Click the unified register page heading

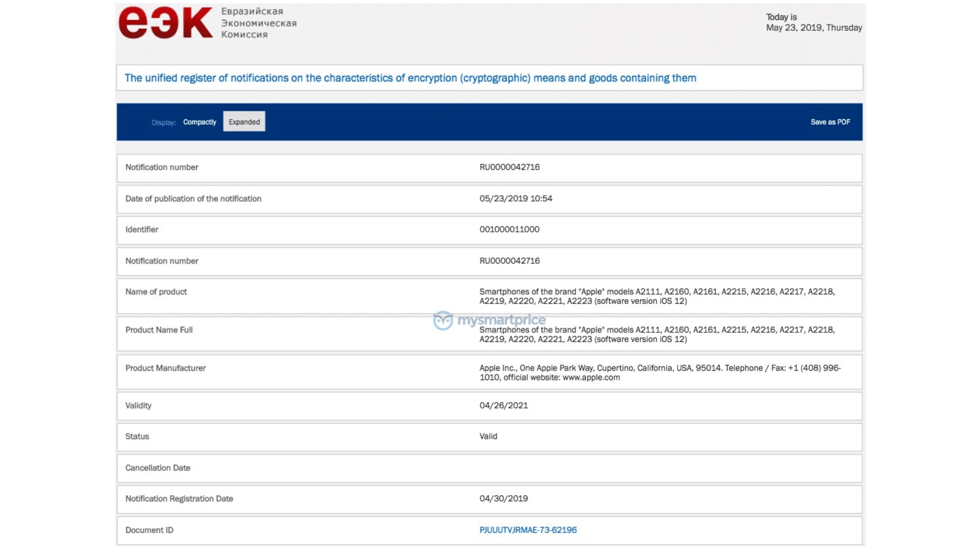click(410, 78)
